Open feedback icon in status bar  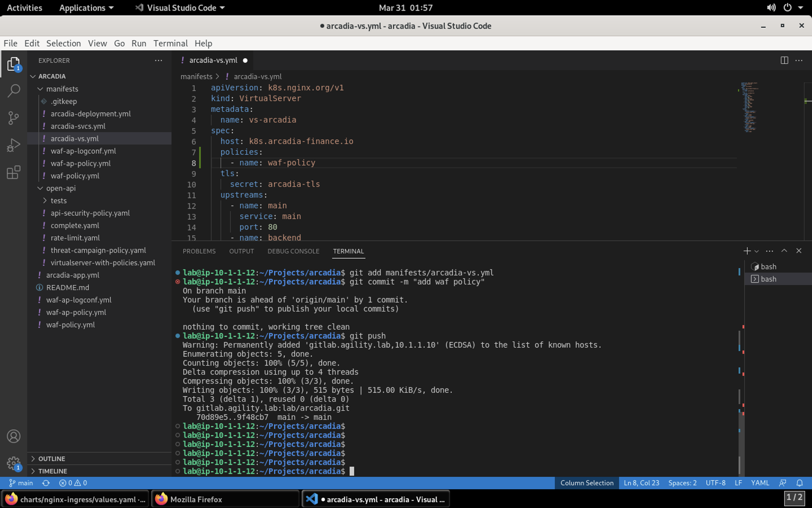pyautogui.click(x=782, y=483)
